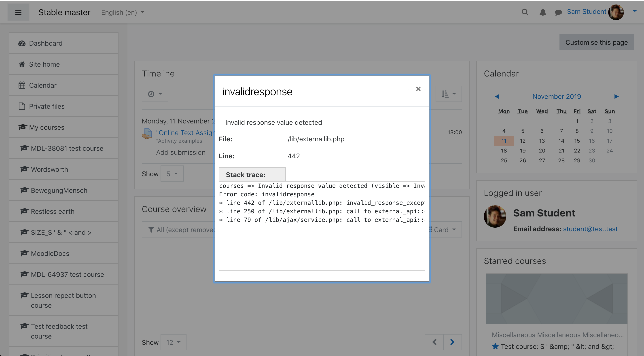Open Lesson repeat button course
Image resolution: width=644 pixels, height=356 pixels.
[64, 300]
